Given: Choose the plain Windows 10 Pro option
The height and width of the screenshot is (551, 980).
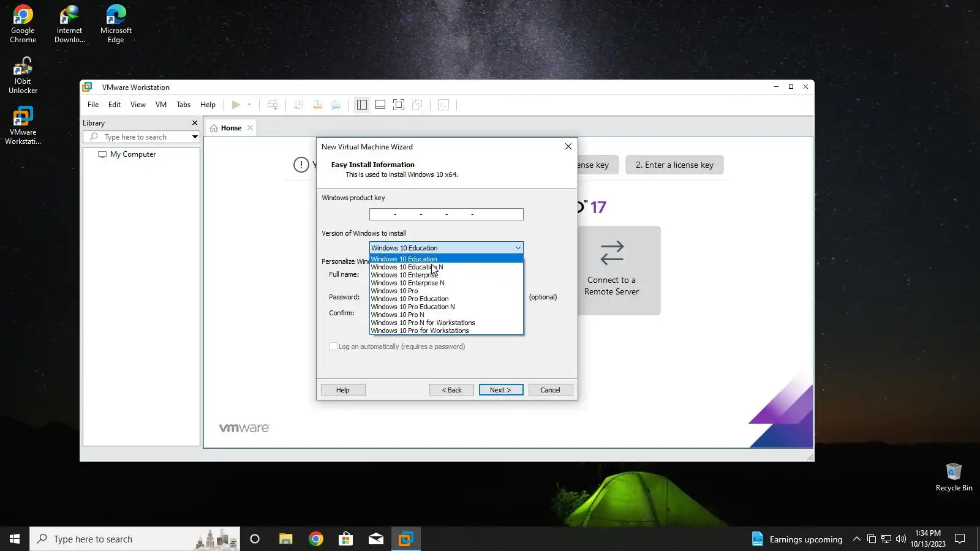Looking at the screenshot, I should click(447, 291).
